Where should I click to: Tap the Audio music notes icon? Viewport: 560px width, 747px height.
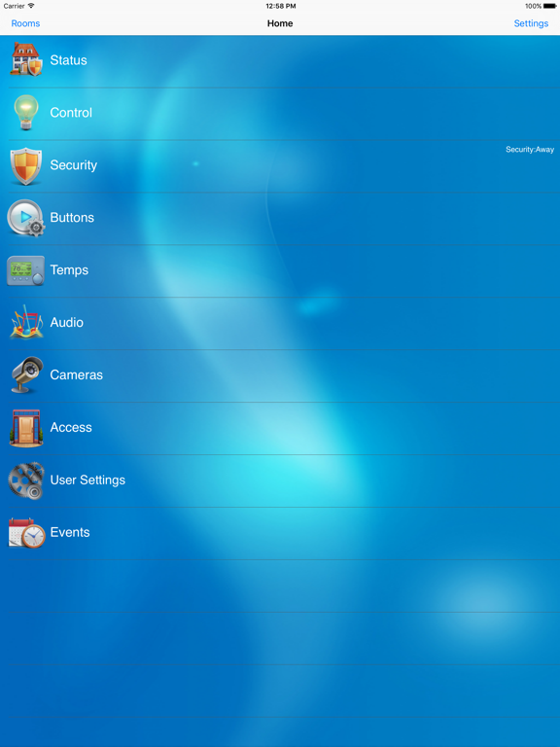pyautogui.click(x=26, y=323)
